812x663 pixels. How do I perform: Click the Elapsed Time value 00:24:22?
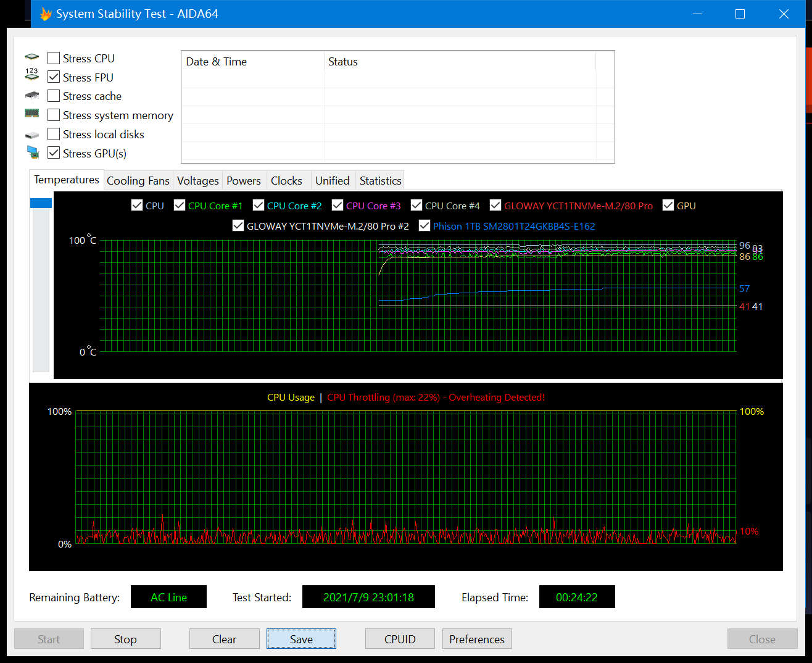click(x=577, y=597)
